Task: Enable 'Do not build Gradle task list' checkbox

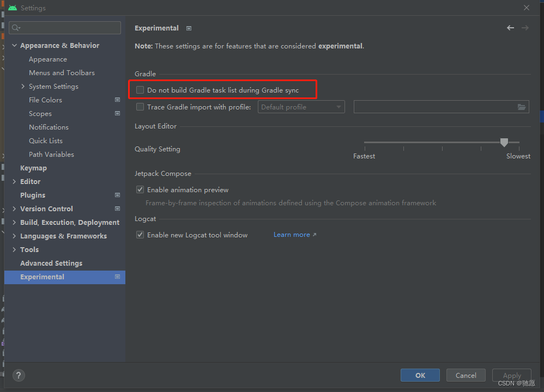Action: tap(140, 90)
